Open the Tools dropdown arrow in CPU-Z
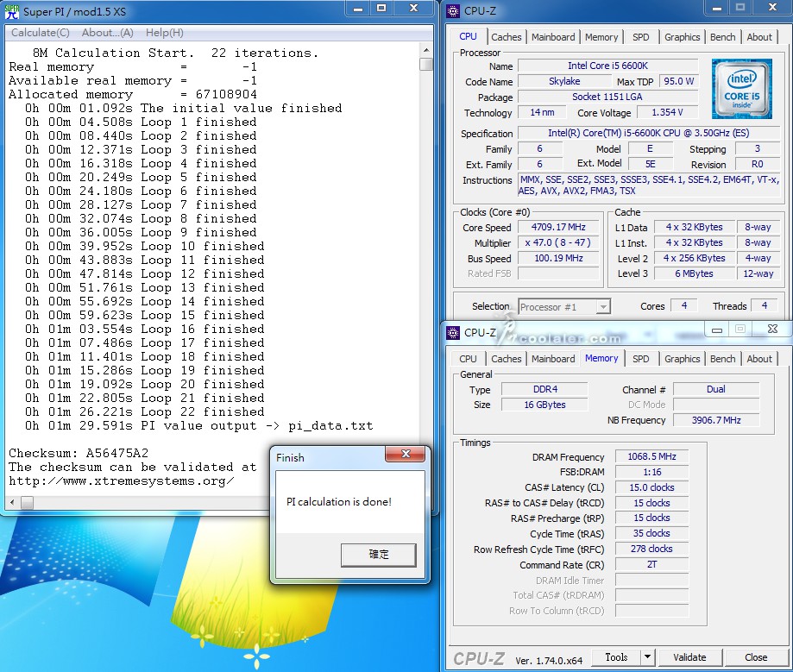 point(647,657)
